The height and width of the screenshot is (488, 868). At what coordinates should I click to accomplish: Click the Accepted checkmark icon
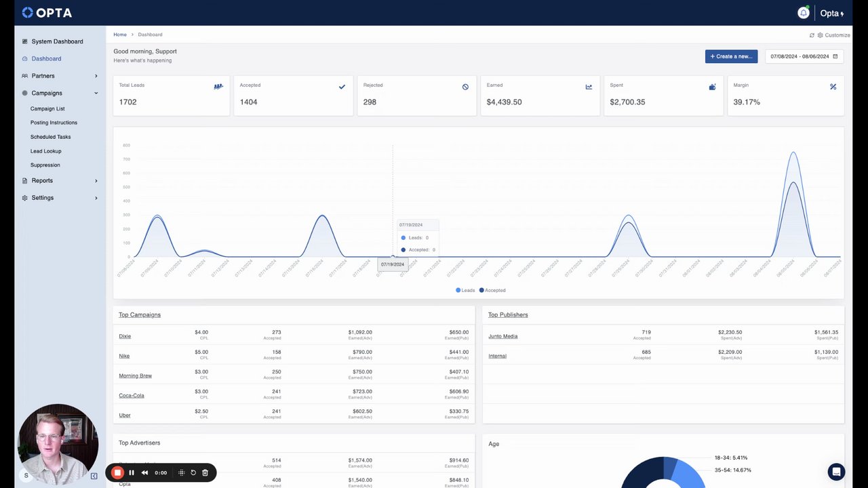pyautogui.click(x=342, y=87)
